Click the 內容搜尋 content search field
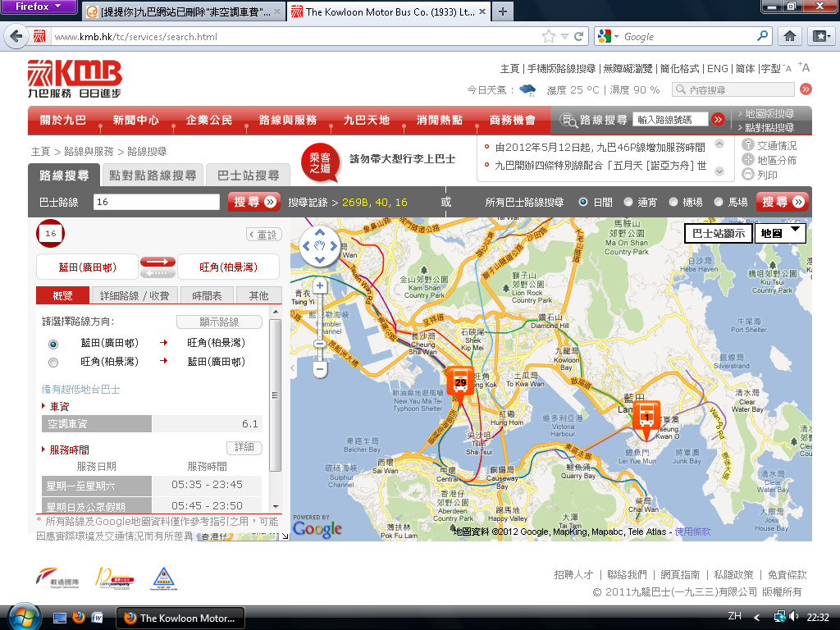The height and width of the screenshot is (630, 840). [x=733, y=89]
